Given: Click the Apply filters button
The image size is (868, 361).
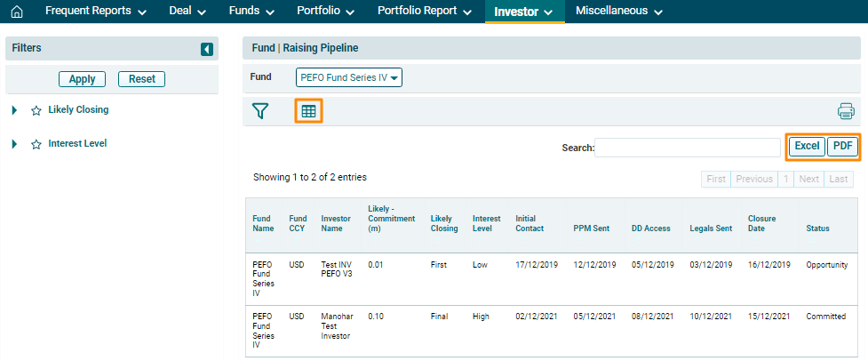Looking at the screenshot, I should click(x=82, y=79).
